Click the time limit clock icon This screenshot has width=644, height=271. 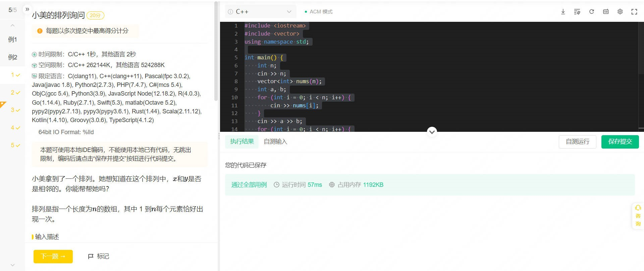(x=34, y=54)
